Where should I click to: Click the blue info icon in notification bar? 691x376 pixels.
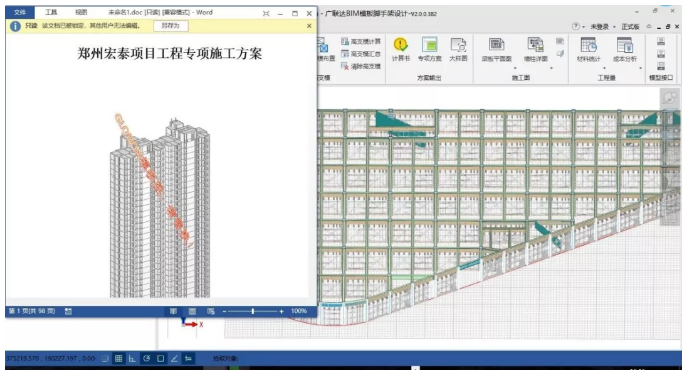click(15, 26)
